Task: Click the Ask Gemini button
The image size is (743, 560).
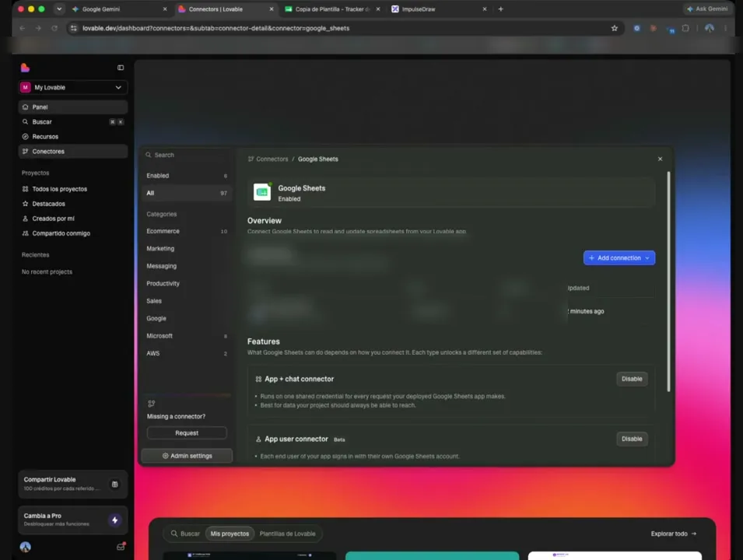Action: tap(707, 9)
